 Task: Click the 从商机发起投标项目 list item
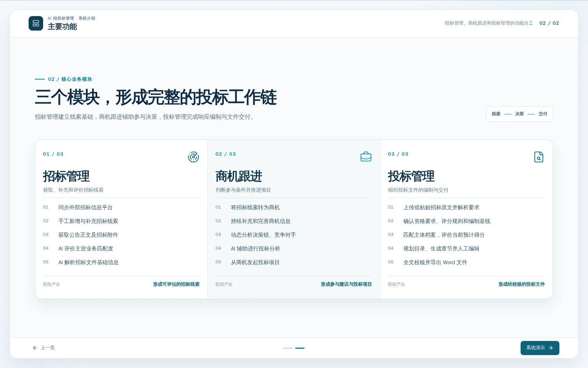click(x=255, y=262)
